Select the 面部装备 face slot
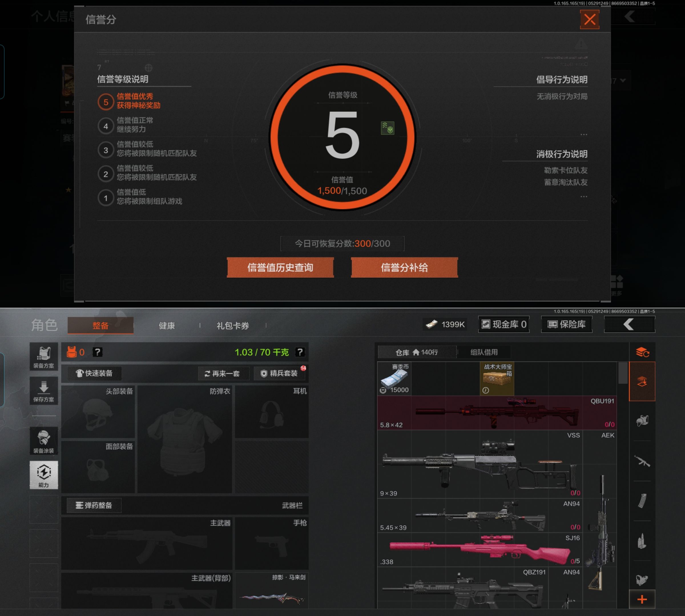 point(98,467)
